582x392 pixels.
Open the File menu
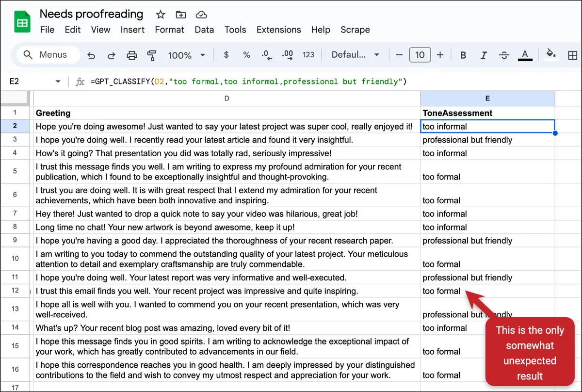tap(47, 30)
